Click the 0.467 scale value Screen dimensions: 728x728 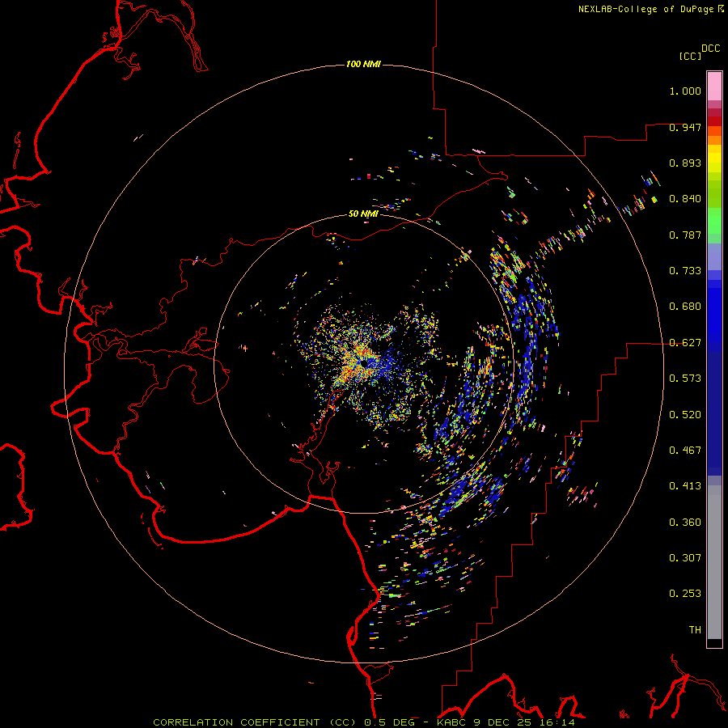pos(685,451)
